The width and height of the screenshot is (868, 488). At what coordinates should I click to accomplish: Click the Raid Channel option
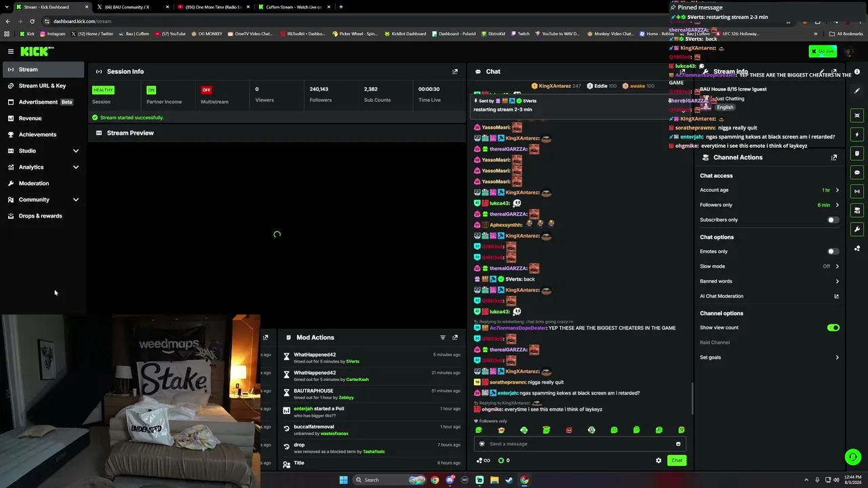pyautogui.click(x=715, y=342)
